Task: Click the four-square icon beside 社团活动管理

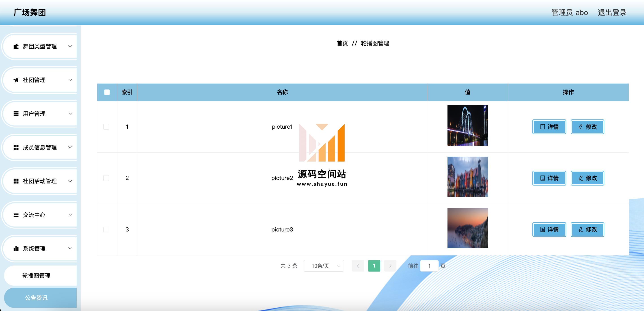Action: [x=16, y=181]
